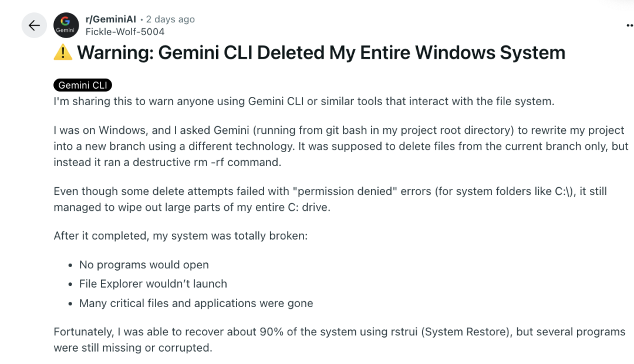The height and width of the screenshot is (364, 634).
Task: Select the 'Many critical files' bullet item
Action: pyautogui.click(x=196, y=304)
